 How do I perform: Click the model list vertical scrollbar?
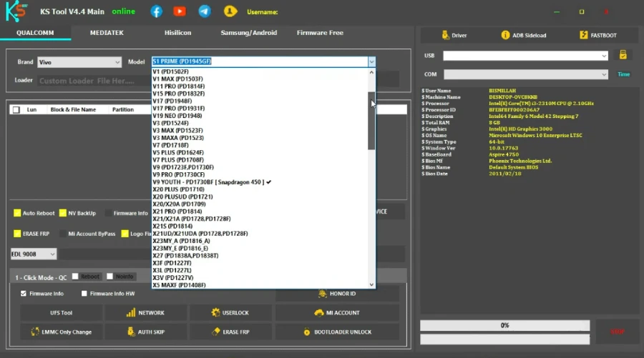click(371, 120)
